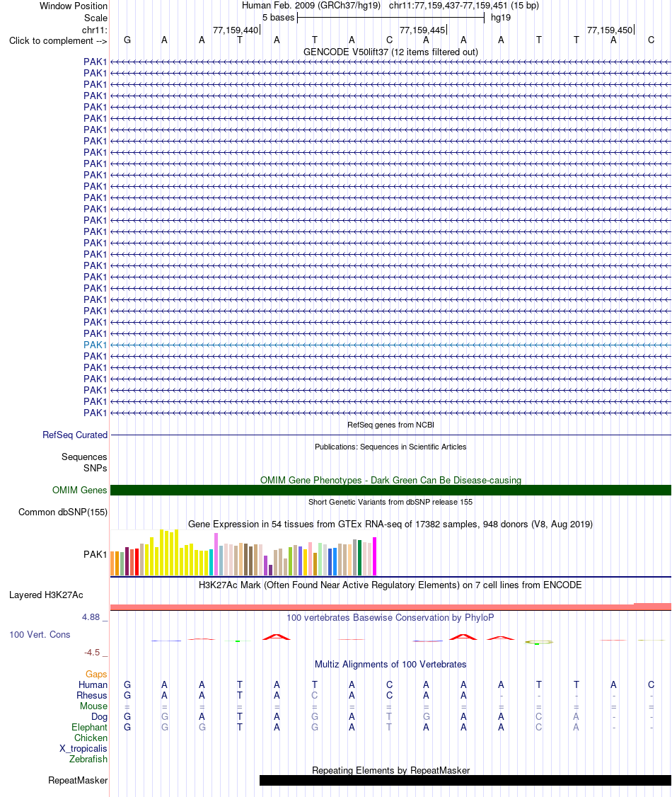Click the '5 bases' scale bar label
The height and width of the screenshot is (797, 672).
[278, 17]
